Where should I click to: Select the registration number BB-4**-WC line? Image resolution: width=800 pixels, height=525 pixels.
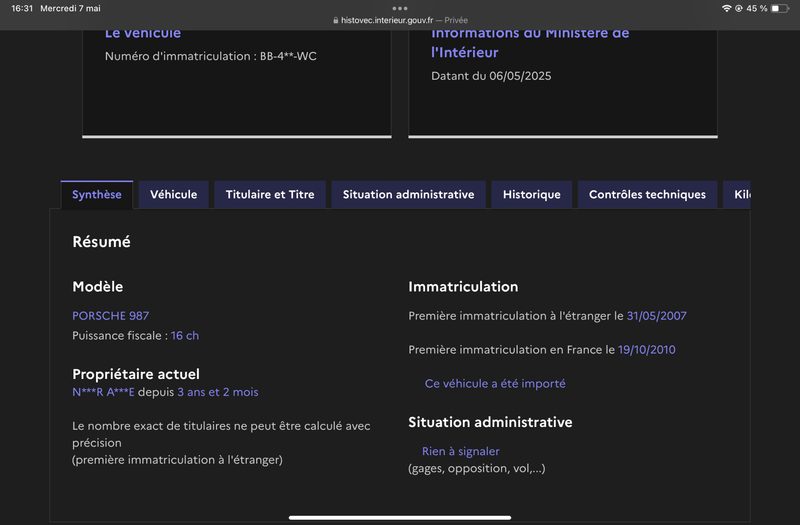point(211,56)
